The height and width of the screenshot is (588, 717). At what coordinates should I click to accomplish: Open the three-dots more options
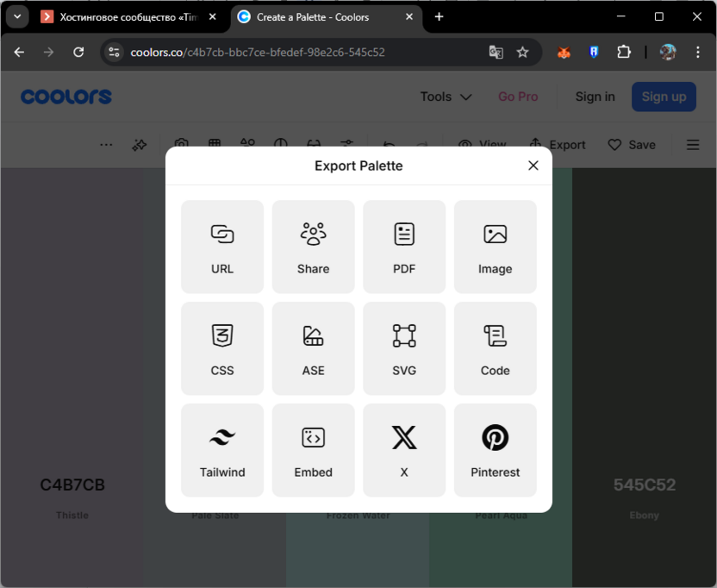[106, 145]
